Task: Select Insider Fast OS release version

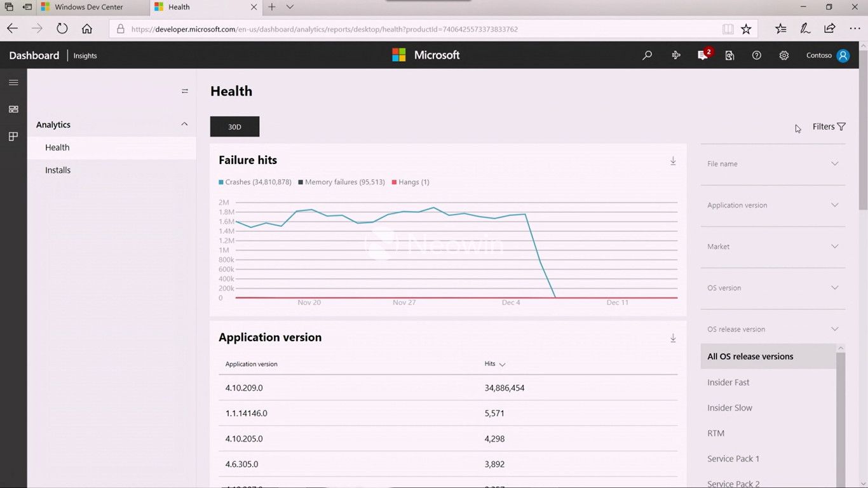Action: 728,382
